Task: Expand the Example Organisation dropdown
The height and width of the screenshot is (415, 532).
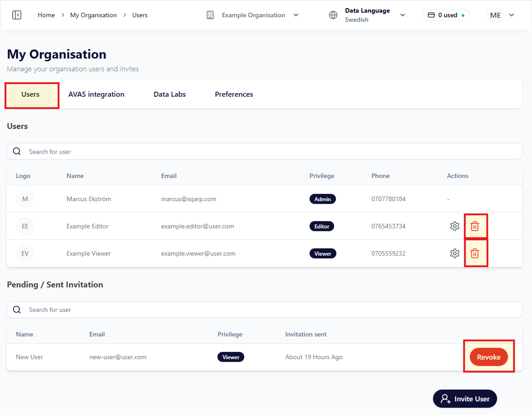Action: (x=296, y=15)
